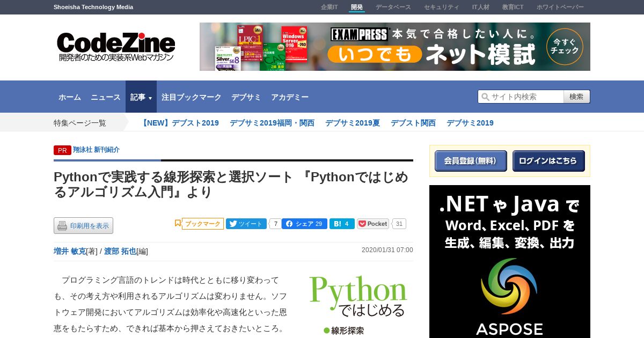Switch to 教育ICT top tab

tap(513, 7)
